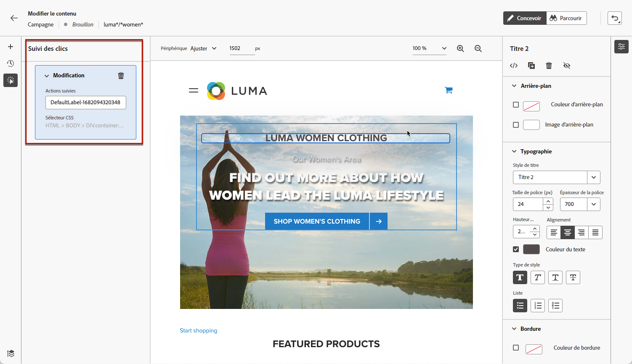The height and width of the screenshot is (364, 632).
Task: Click SHOP WOMEN'S CLOTHING button
Action: [317, 222]
